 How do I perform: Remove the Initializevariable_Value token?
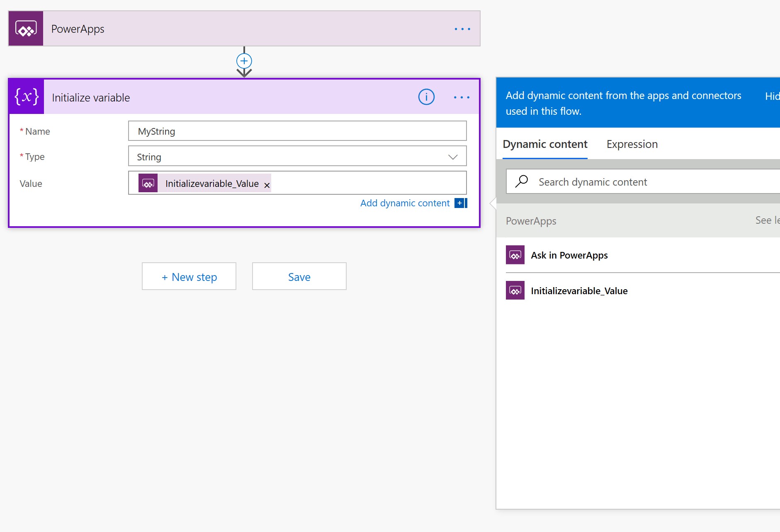pyautogui.click(x=267, y=185)
